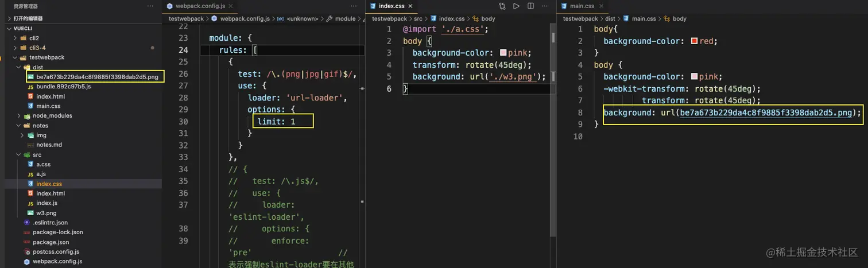Open .eslintrc.json in the tree
868x268 pixels.
pos(50,223)
